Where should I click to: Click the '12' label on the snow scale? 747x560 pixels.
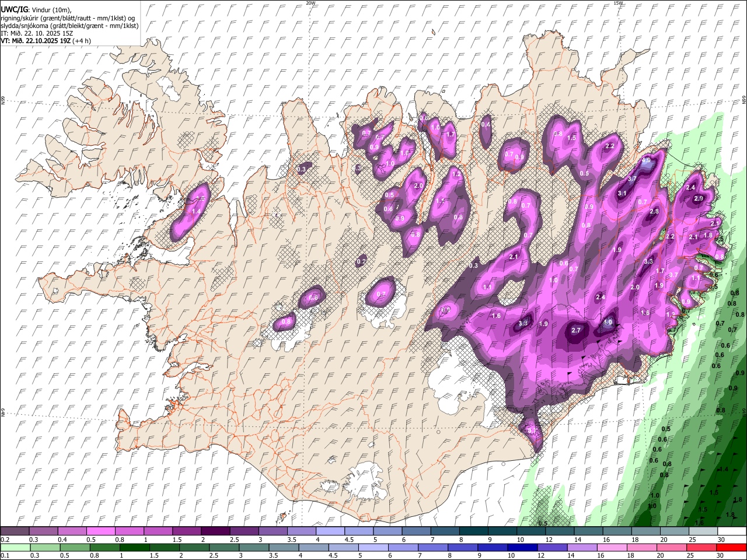pos(549,540)
